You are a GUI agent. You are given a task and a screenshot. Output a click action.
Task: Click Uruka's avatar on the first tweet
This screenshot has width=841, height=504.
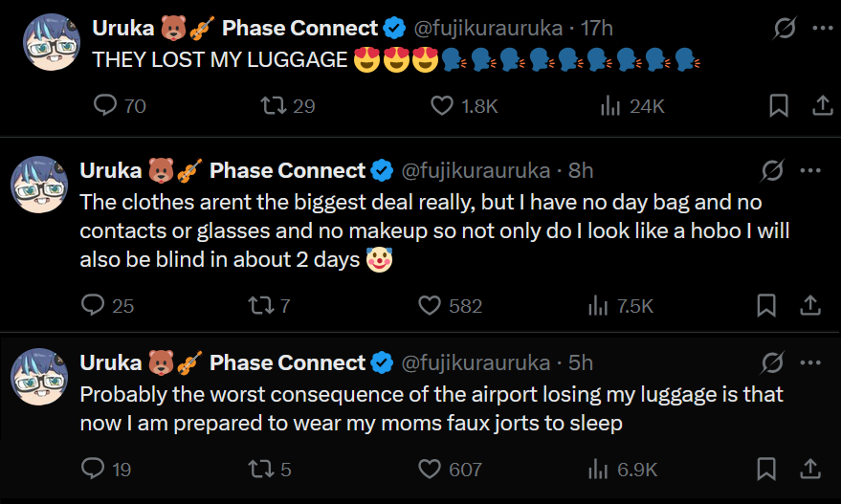tap(48, 43)
